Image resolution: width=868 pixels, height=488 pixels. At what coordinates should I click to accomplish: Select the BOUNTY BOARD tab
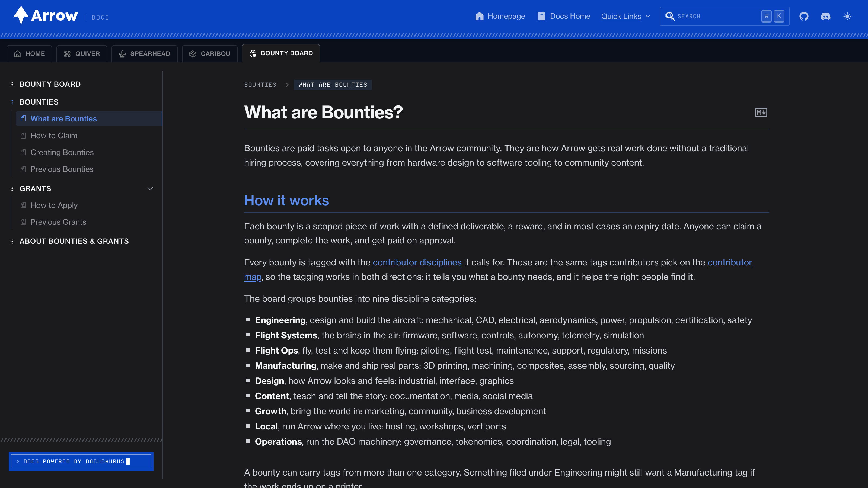(281, 53)
